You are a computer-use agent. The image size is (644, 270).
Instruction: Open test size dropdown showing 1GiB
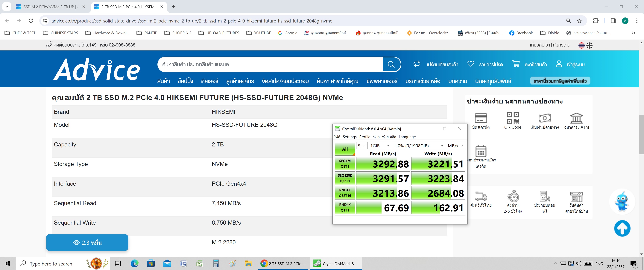380,145
